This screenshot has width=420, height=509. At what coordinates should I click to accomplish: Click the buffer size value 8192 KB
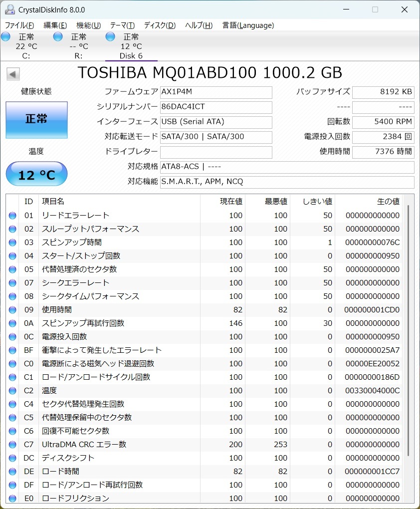coord(383,92)
